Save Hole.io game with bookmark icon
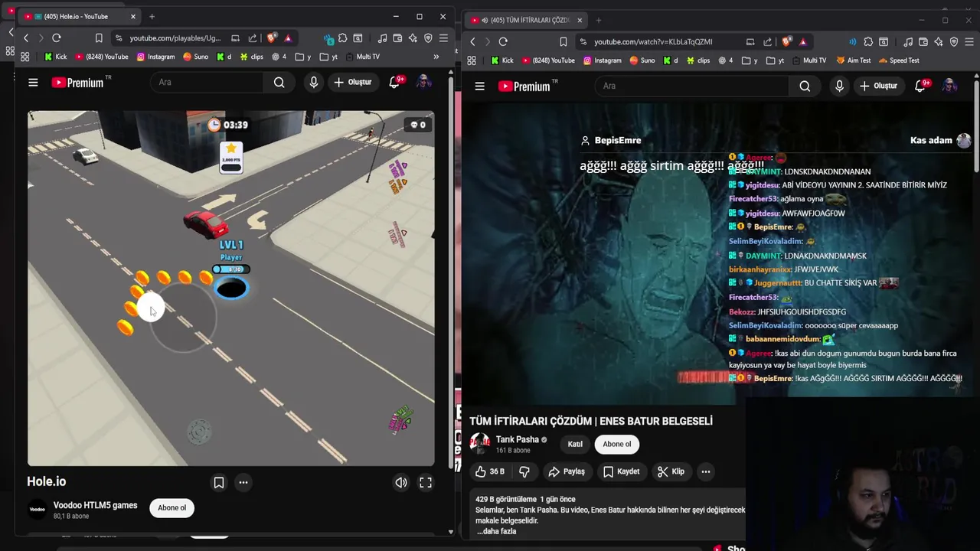 click(218, 482)
